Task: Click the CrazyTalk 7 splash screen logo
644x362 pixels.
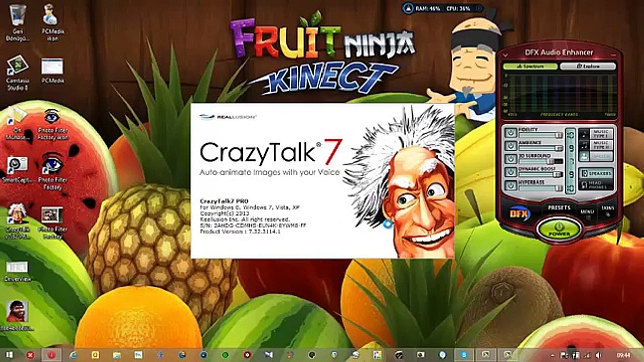Action: point(271,152)
